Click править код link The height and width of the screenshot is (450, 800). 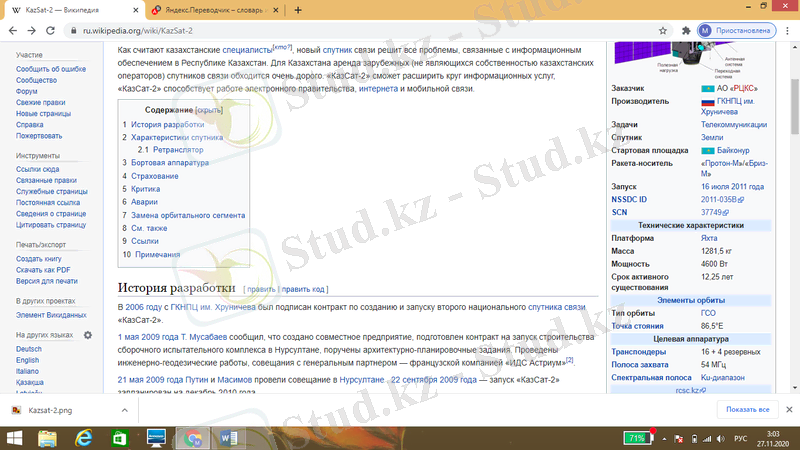point(303,289)
